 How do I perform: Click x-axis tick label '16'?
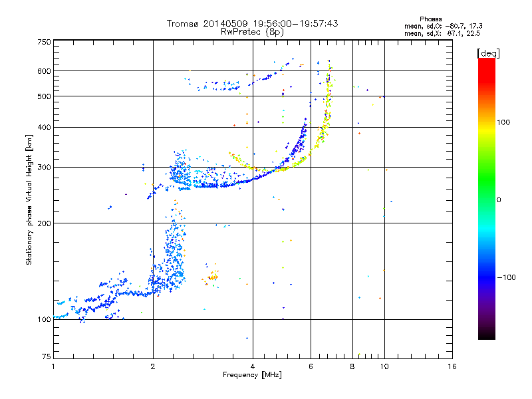(x=452, y=366)
